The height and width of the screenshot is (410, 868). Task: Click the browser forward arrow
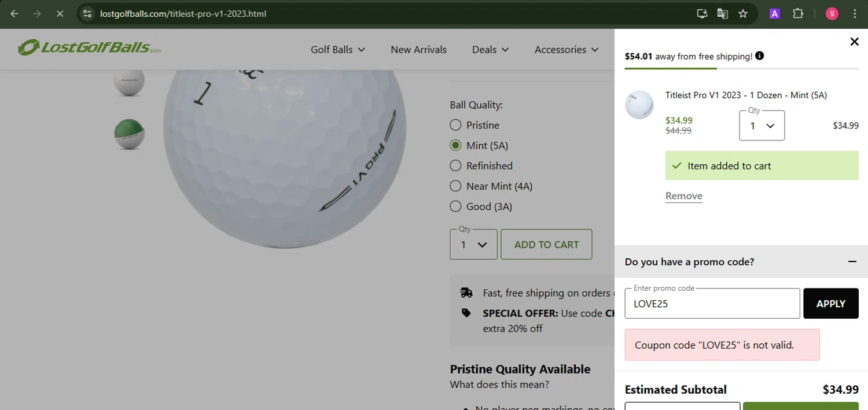37,13
